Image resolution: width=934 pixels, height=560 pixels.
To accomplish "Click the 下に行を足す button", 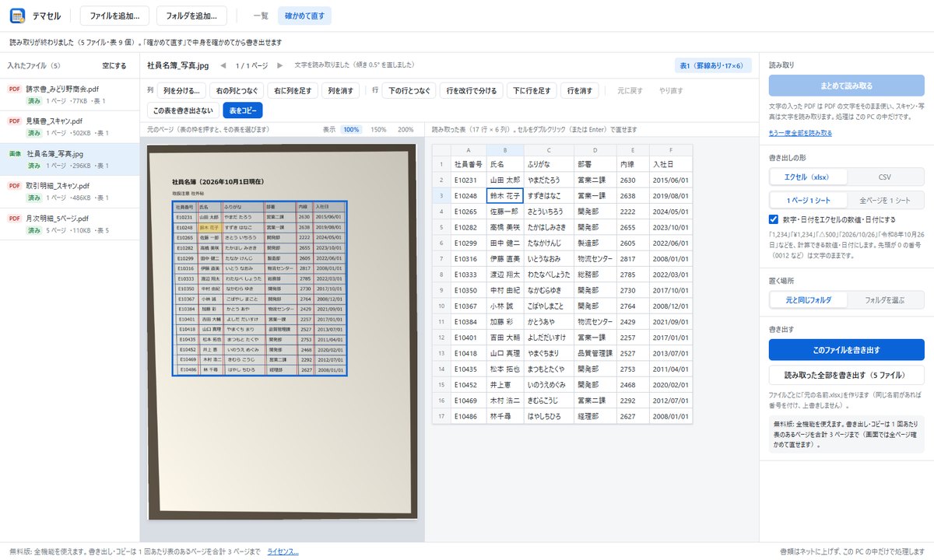I will tap(532, 91).
